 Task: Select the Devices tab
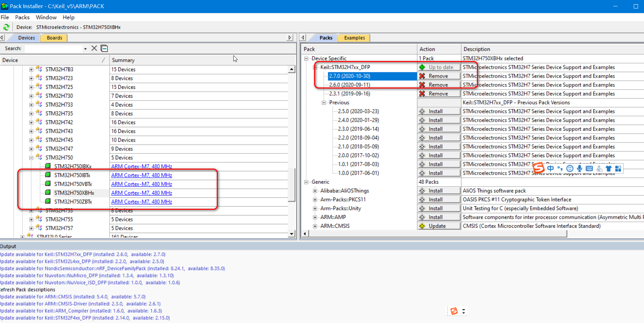coord(26,38)
